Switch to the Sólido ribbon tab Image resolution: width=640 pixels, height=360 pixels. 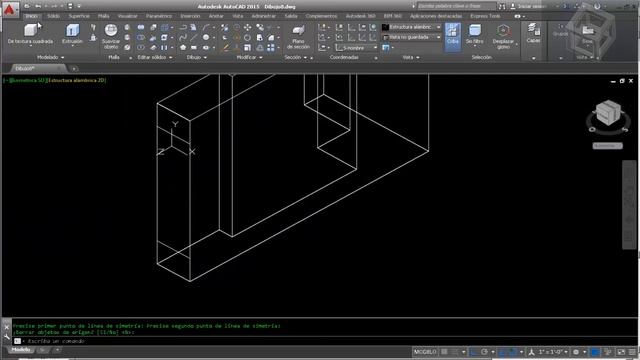point(53,16)
